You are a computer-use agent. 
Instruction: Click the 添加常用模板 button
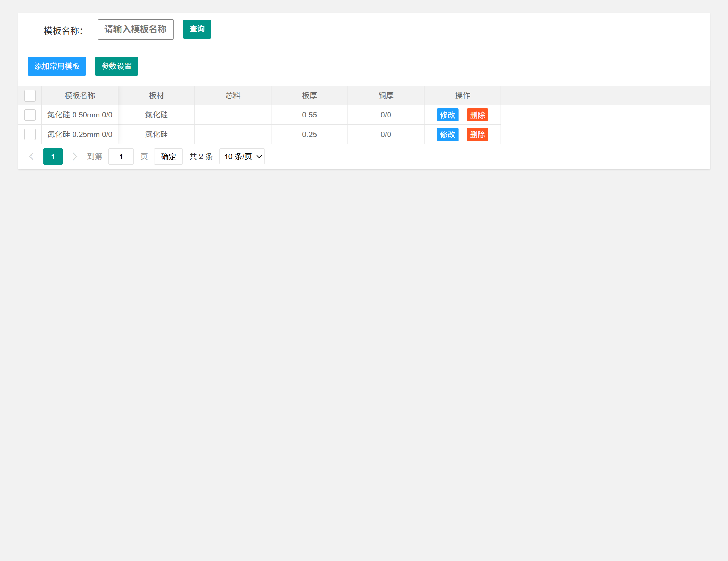coord(57,66)
